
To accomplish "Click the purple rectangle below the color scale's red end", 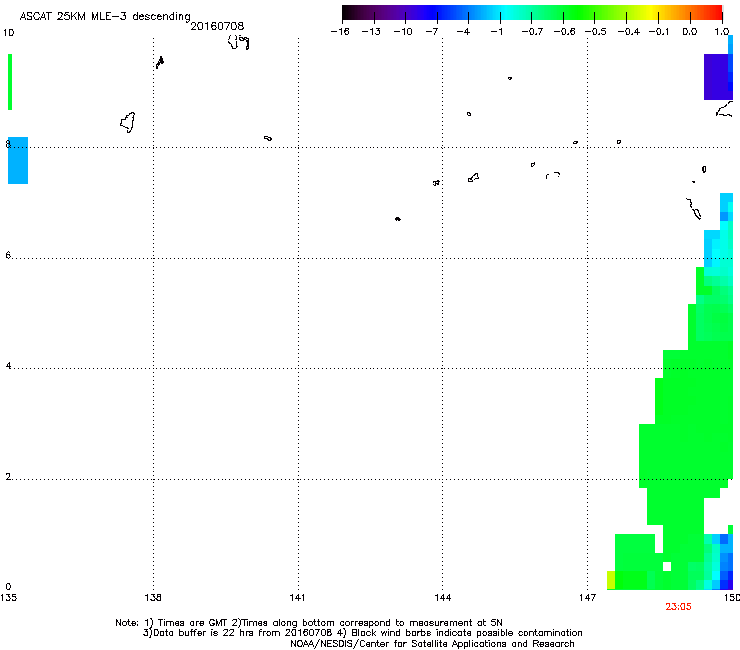I will pos(716,76).
